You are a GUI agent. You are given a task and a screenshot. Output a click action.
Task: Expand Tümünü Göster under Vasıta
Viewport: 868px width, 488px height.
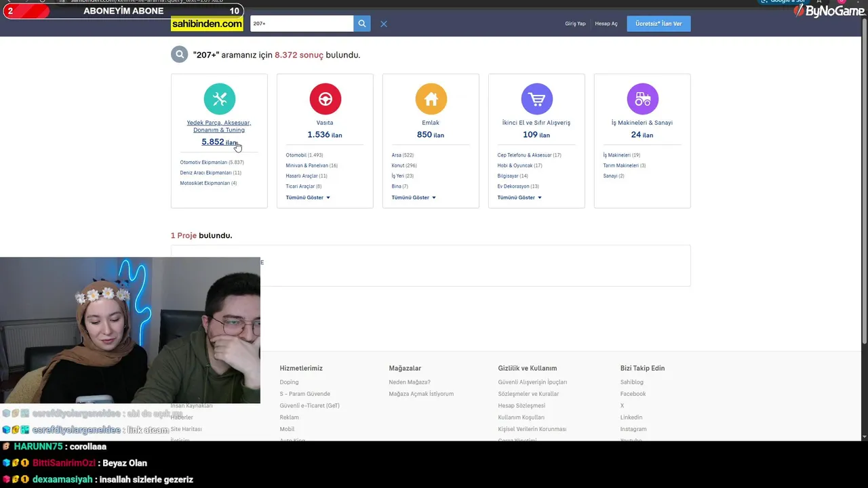point(308,197)
